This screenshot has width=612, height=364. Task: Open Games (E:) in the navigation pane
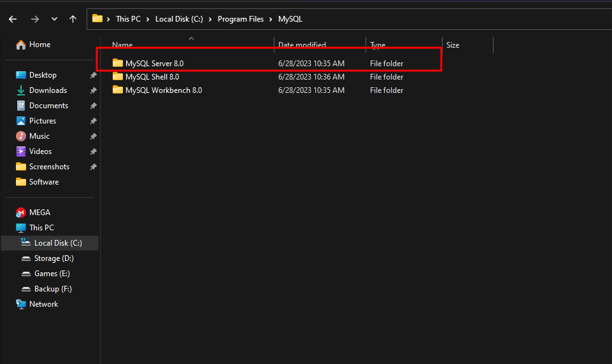[x=52, y=274]
